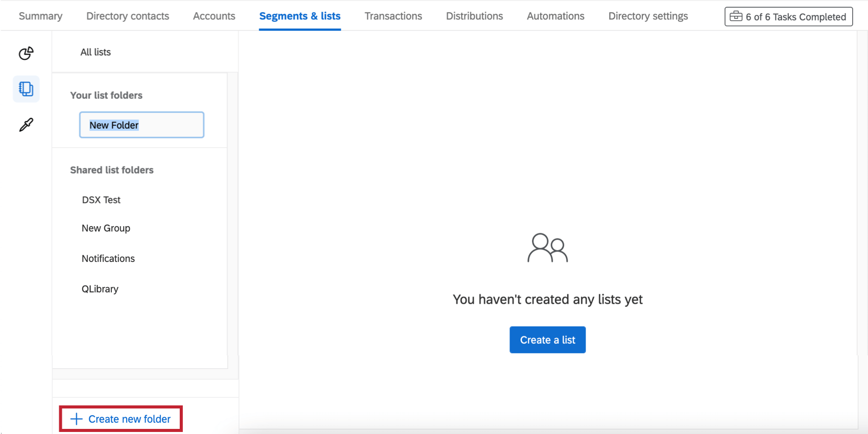Click the Create a list button
The height and width of the screenshot is (434, 868).
[x=547, y=340]
